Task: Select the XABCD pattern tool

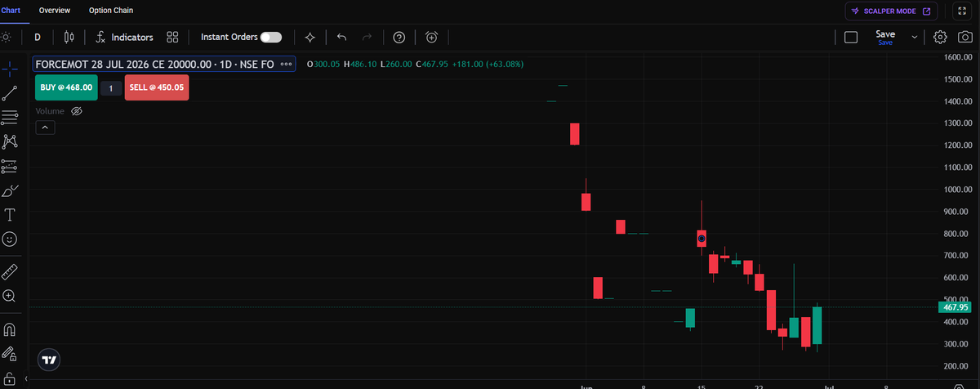Action: pyautogui.click(x=10, y=141)
